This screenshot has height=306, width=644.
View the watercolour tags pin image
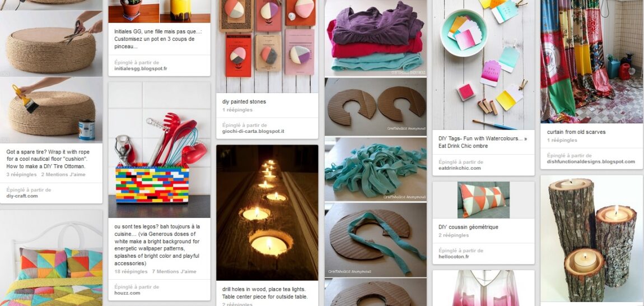click(483, 65)
